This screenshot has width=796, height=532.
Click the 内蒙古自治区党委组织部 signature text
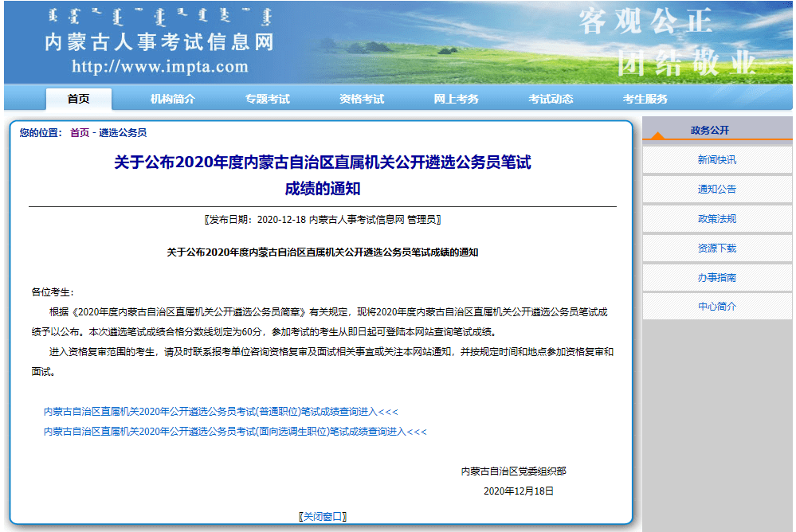coord(514,471)
